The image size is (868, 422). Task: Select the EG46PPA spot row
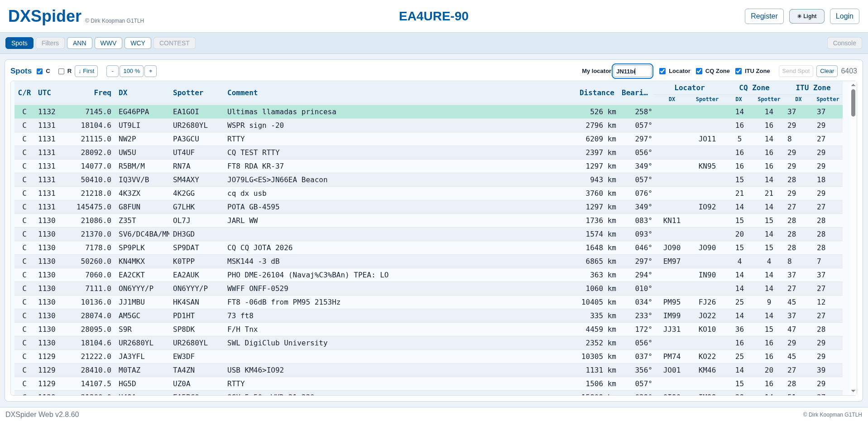click(x=428, y=112)
